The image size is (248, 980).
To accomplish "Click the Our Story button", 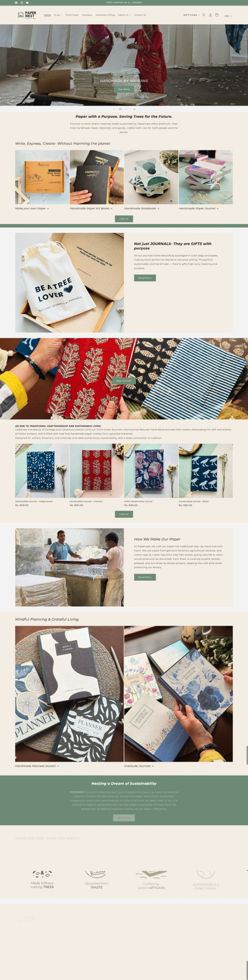I will click(x=124, y=89).
